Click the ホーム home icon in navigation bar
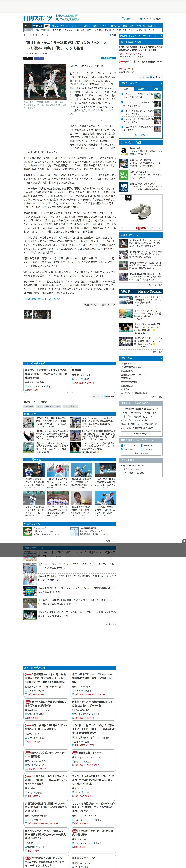Screen dimensions: 186x868 28,26
